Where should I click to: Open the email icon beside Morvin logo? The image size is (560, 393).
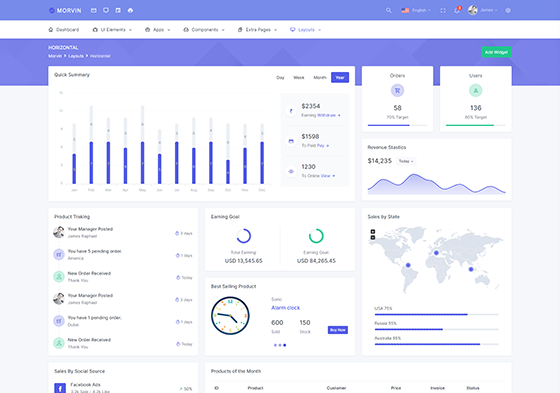point(94,10)
